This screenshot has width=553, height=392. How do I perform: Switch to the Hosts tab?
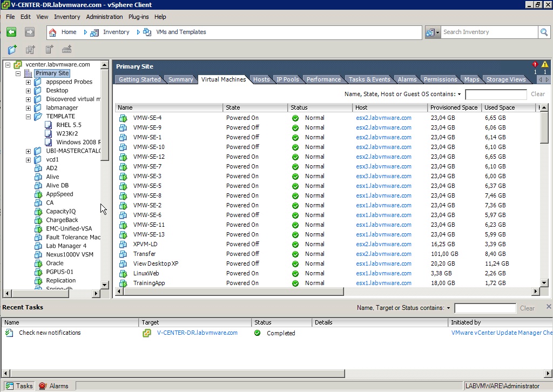261,79
